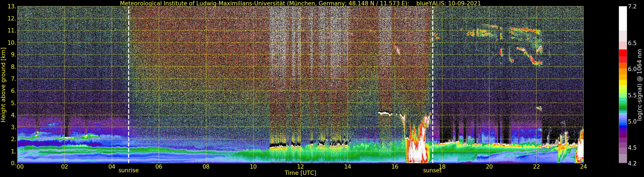Click the colorbar value '6.5'
The image size is (644, 177).
click(x=632, y=43)
